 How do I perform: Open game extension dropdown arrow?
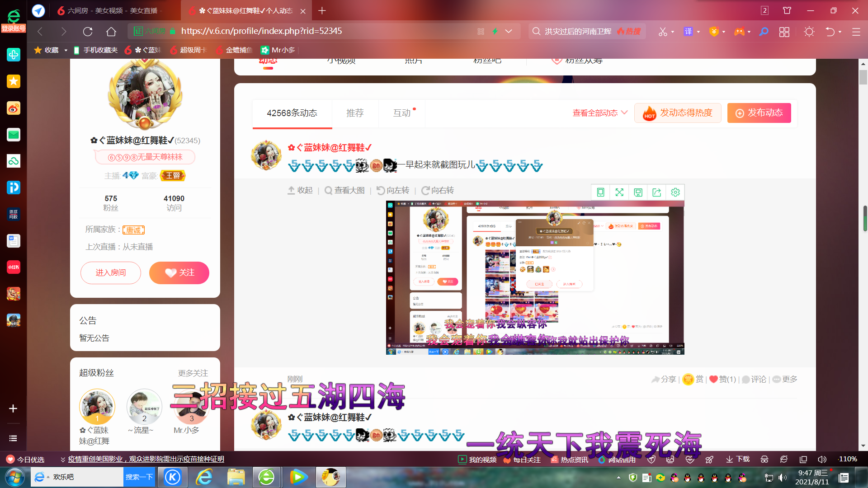[x=749, y=32]
